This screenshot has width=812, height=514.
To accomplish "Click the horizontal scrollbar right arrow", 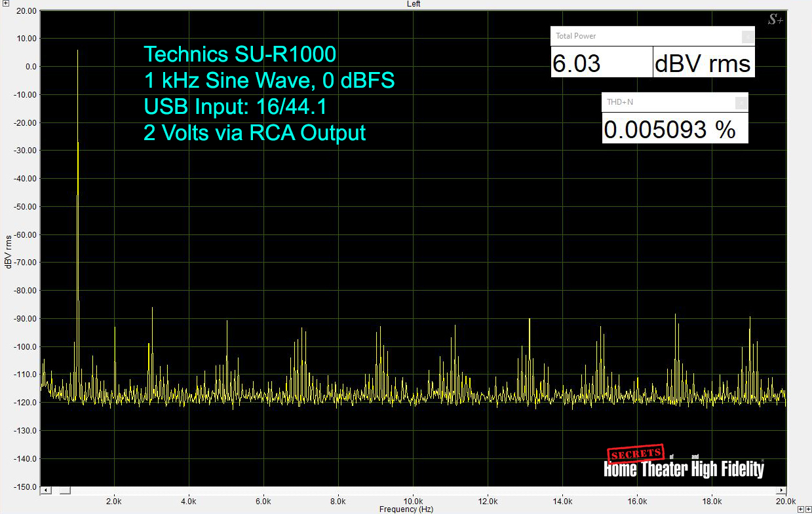I will coord(782,490).
